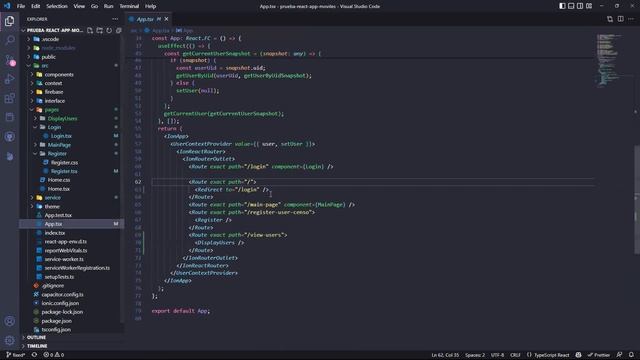Viewport: 640px width, 360px height.
Task: Open the Manage gear icon
Action: point(9,340)
